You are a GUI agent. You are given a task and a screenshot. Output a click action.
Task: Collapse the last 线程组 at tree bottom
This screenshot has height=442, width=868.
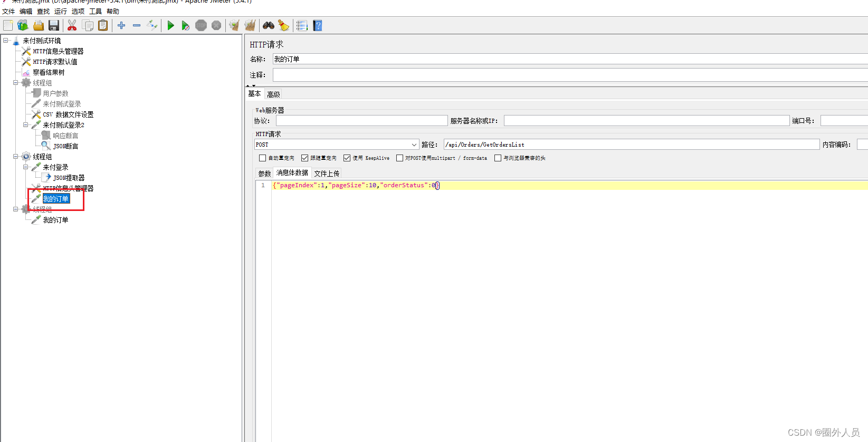point(16,209)
